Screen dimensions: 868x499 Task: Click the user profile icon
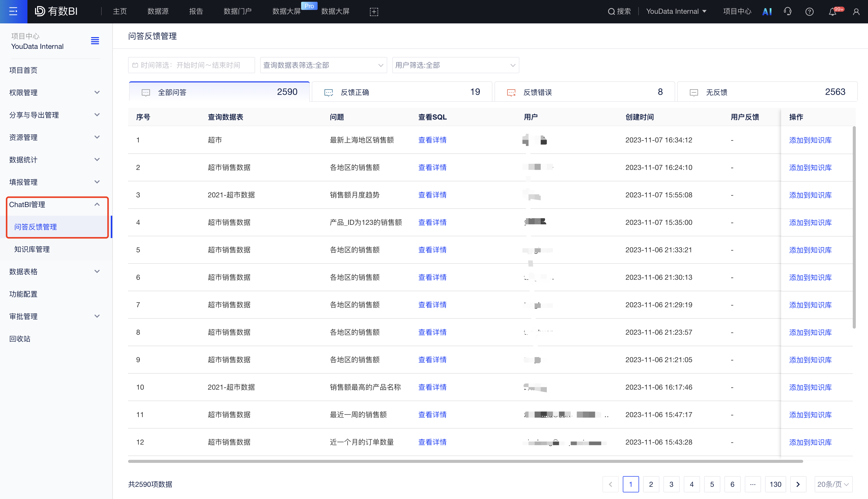tap(856, 12)
